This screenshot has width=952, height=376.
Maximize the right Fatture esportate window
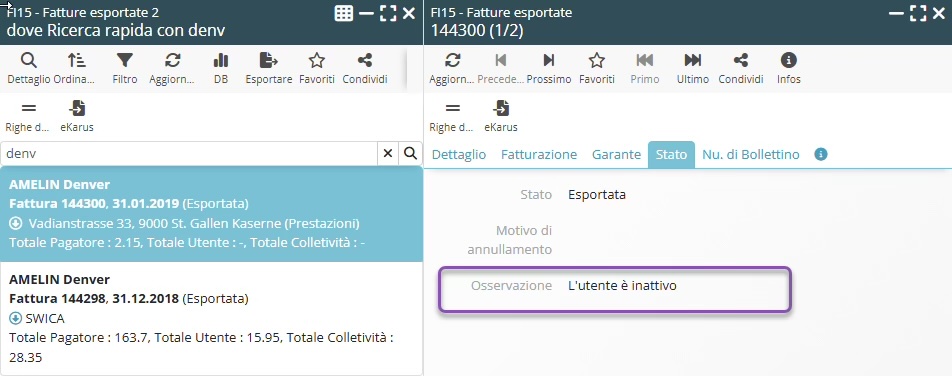[x=918, y=13]
